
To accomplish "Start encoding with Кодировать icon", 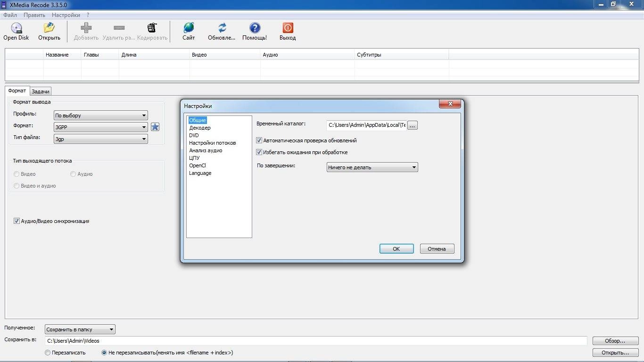I will [152, 28].
